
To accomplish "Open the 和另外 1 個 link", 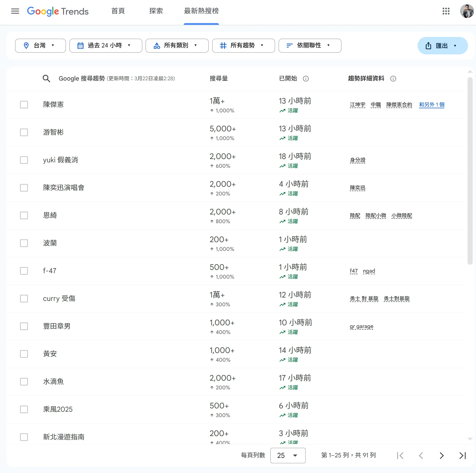I will point(431,105).
